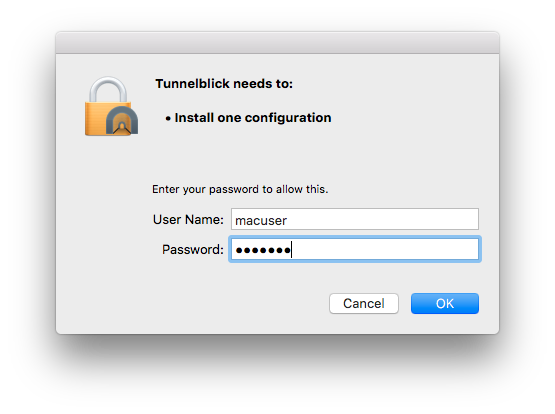Click the silver shackle of the padlock
Viewport: 555px width, 414px height.
108,90
